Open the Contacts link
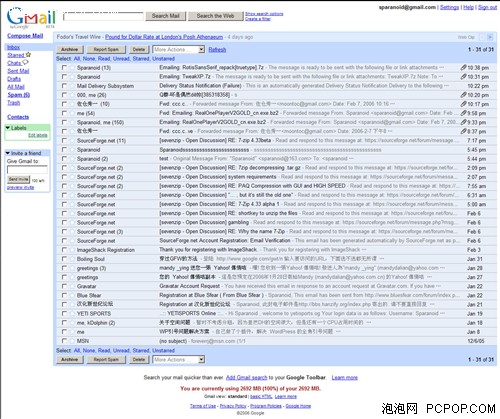This screenshot has height=419, width=500. click(18, 117)
